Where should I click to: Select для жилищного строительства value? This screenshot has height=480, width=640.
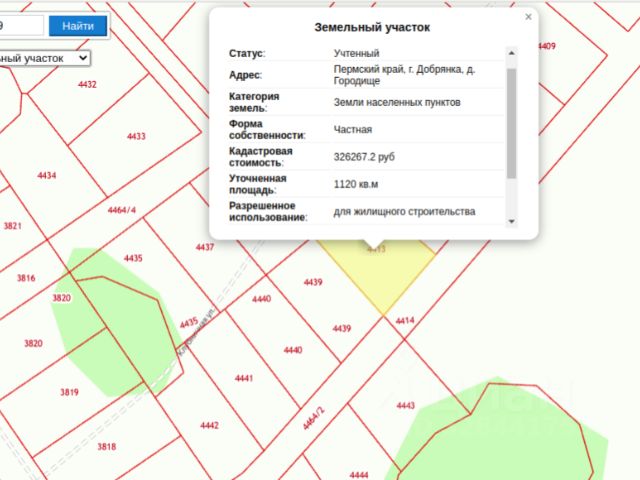pyautogui.click(x=404, y=212)
